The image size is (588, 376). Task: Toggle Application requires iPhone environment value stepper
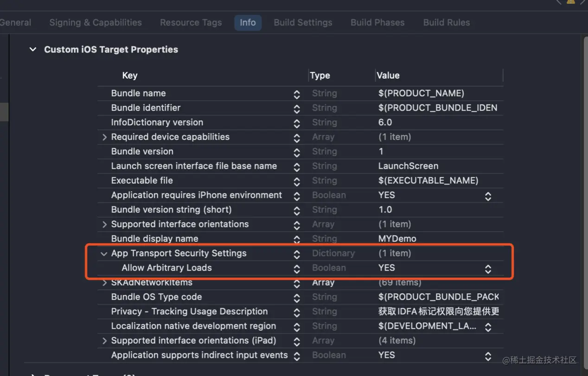488,196
